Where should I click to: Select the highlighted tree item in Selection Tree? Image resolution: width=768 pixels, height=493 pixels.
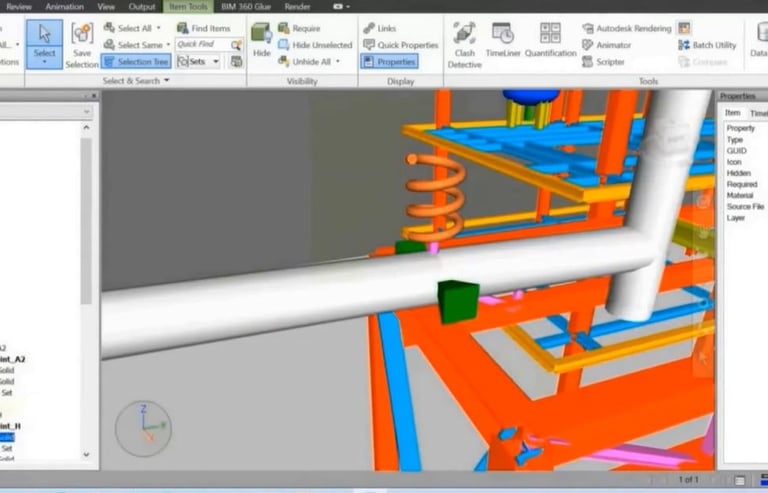click(x=7, y=437)
